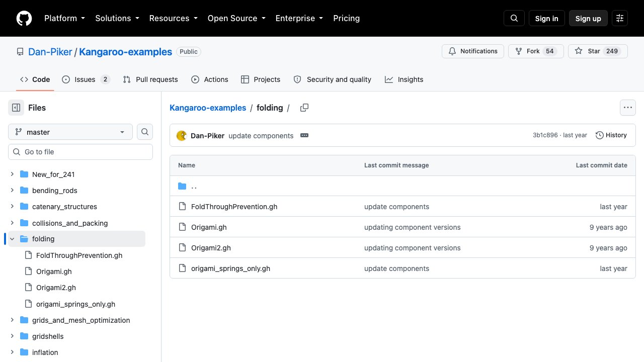Click the bending_rods folder icon in the tree
644x362 pixels.
(24, 191)
